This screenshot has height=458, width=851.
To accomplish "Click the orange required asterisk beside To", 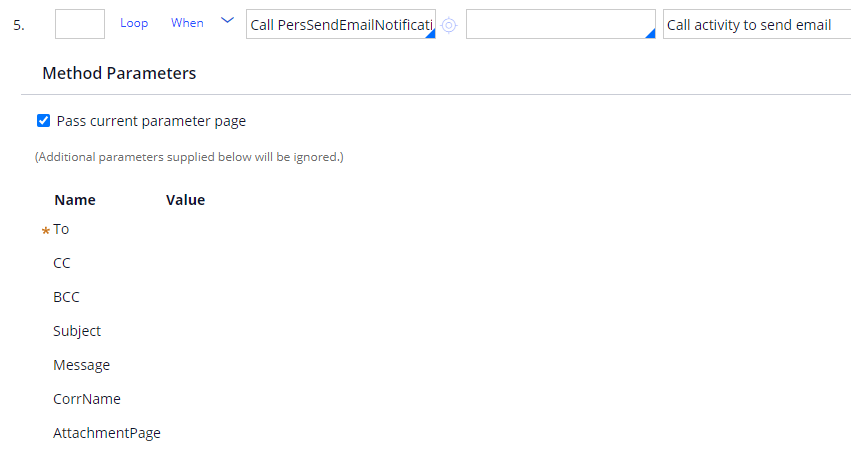I will click(x=46, y=231).
